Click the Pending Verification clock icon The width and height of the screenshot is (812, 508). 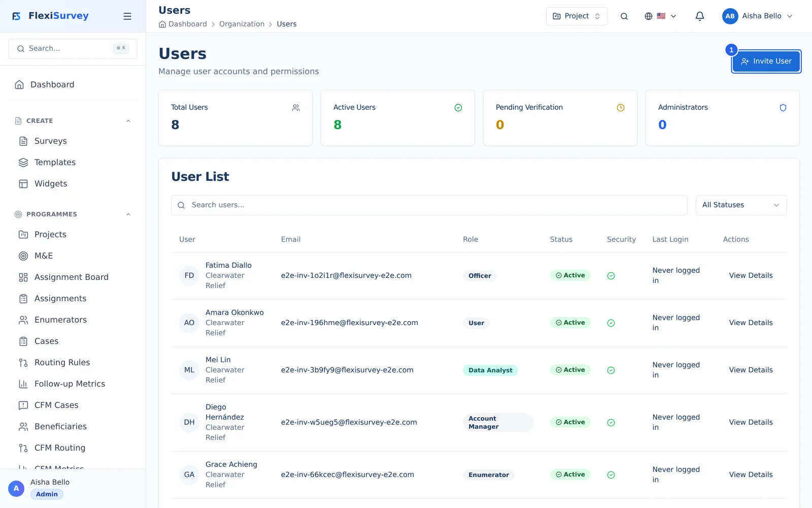(x=621, y=108)
